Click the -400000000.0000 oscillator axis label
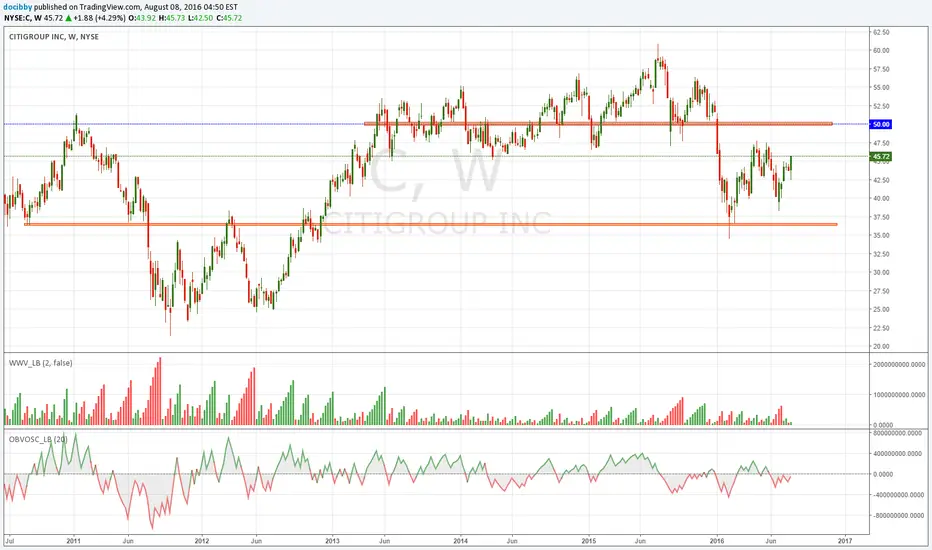932x550 pixels. pos(897,495)
